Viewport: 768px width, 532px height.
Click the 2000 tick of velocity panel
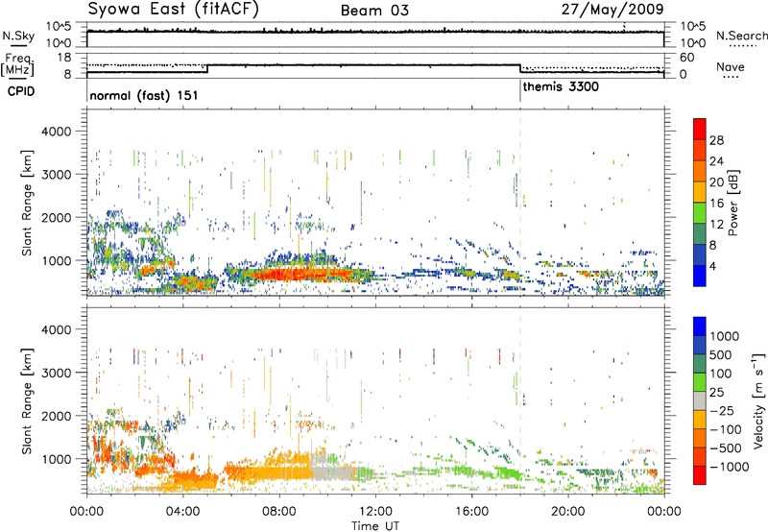tap(56, 416)
